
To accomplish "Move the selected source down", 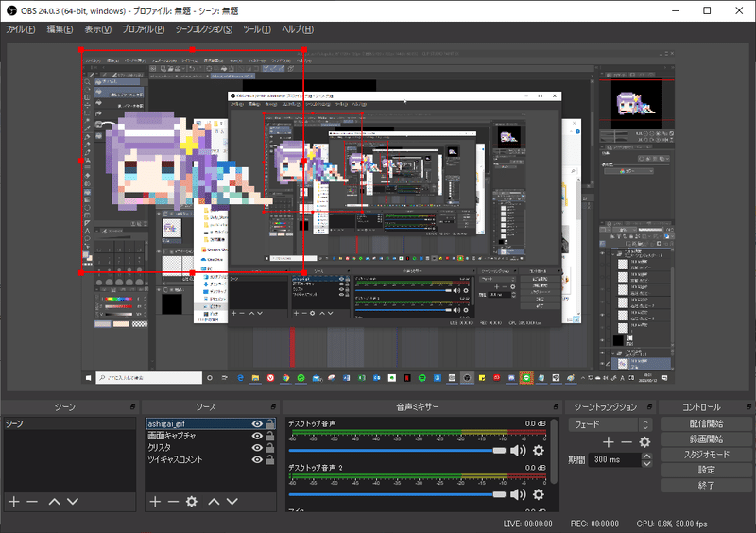I will point(232,502).
